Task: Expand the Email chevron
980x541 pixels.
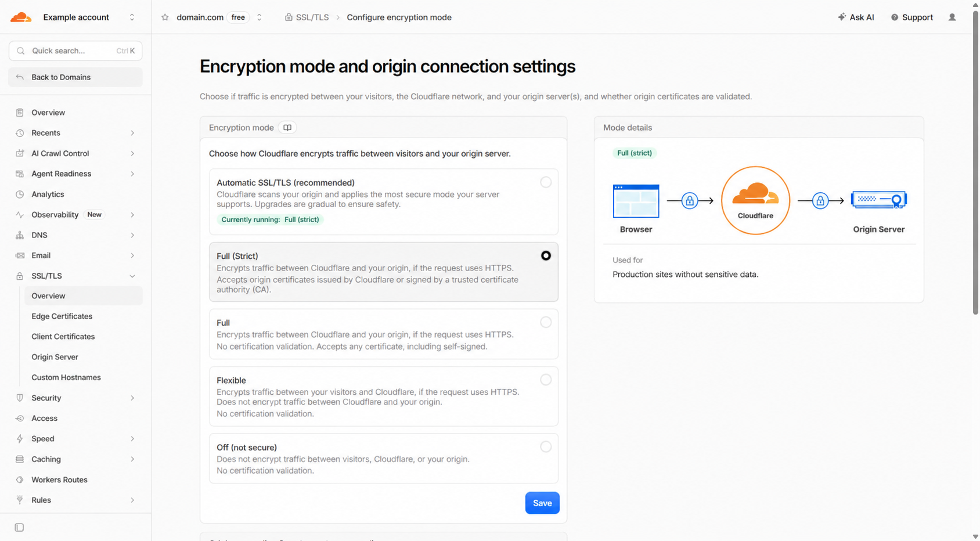Action: pos(132,255)
